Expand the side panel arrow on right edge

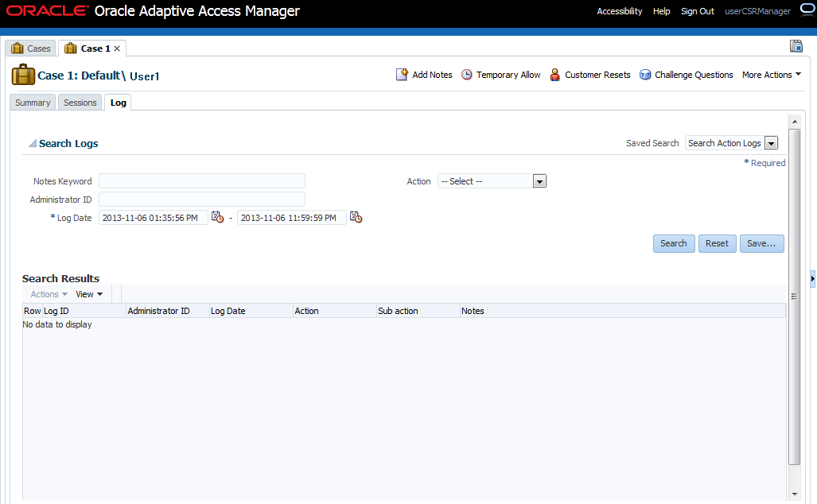812,278
